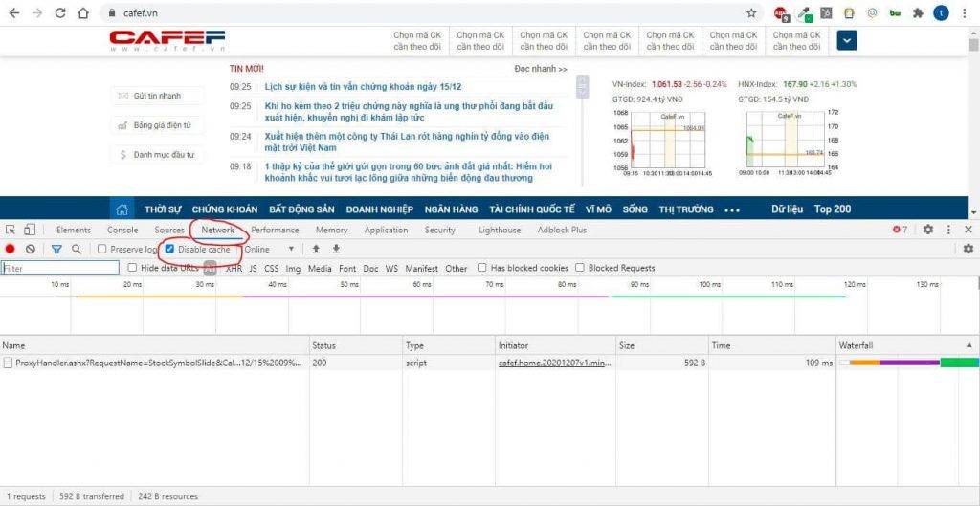The width and height of the screenshot is (980, 506).
Task: Open Chrome's three-dot menu
Action: point(967,13)
